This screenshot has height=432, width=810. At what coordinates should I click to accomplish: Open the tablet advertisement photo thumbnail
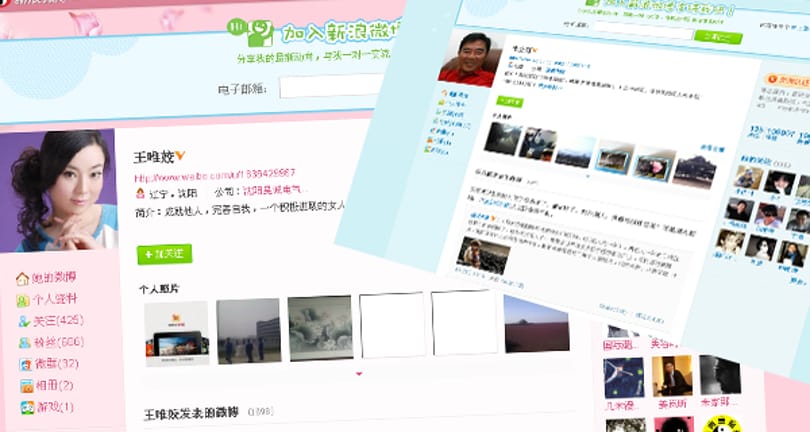177,333
